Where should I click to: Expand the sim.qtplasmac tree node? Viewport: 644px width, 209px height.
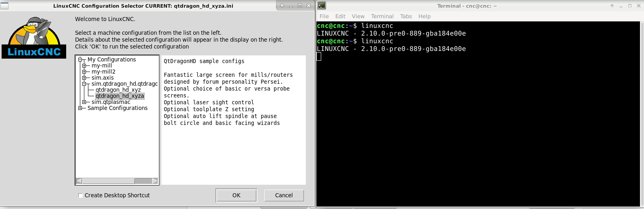tap(84, 102)
